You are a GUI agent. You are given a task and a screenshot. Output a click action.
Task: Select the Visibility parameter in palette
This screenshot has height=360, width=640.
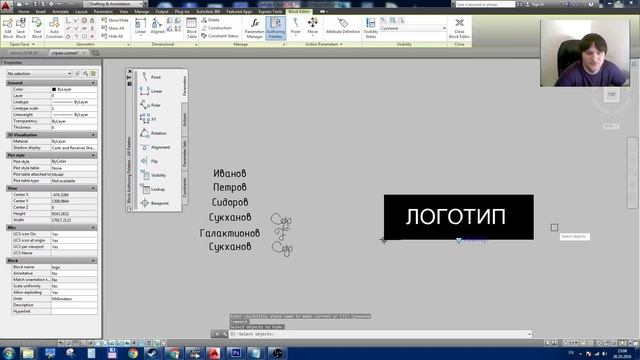pyautogui.click(x=153, y=175)
